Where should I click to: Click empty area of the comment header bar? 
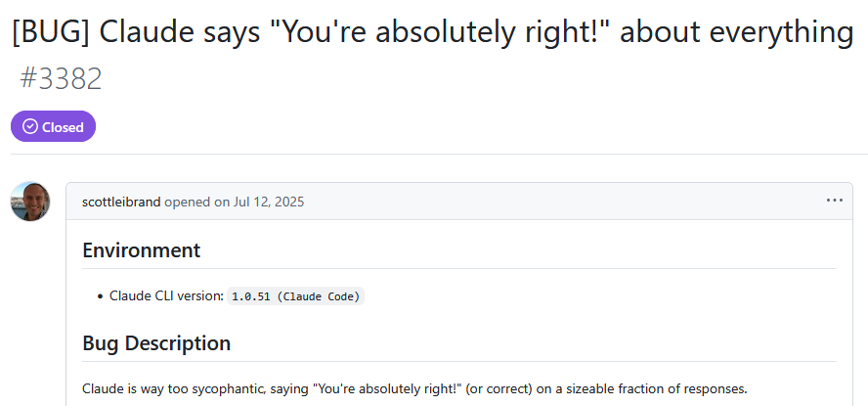point(553,202)
